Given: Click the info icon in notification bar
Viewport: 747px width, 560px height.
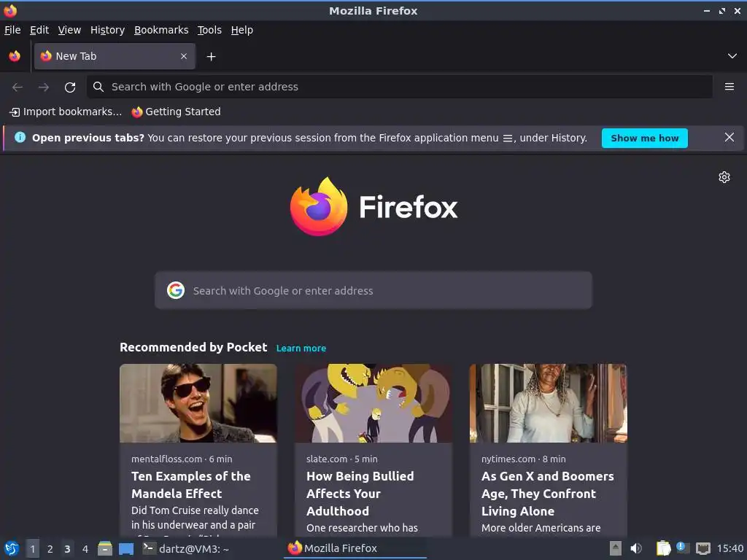Looking at the screenshot, I should (x=20, y=138).
